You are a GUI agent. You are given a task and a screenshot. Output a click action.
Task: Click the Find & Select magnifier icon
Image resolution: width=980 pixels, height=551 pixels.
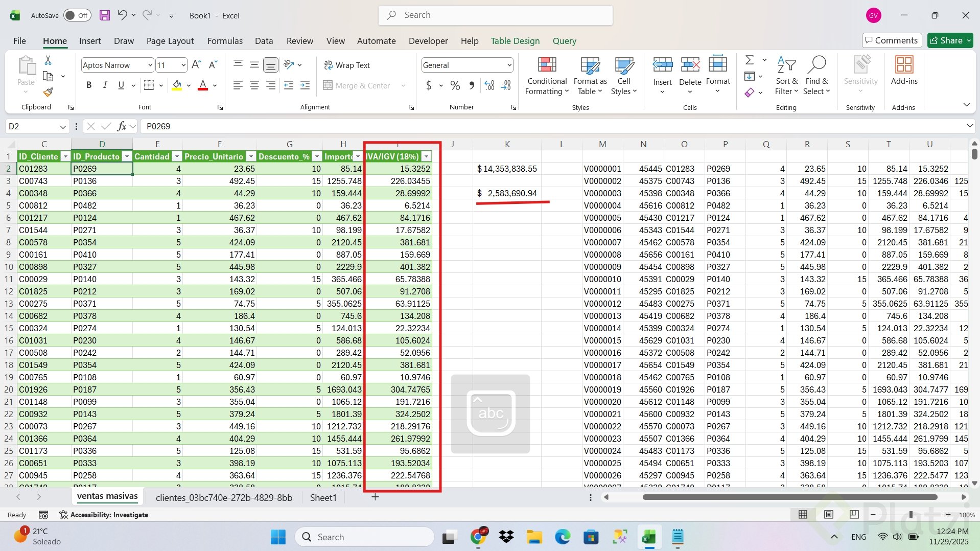pos(816,65)
